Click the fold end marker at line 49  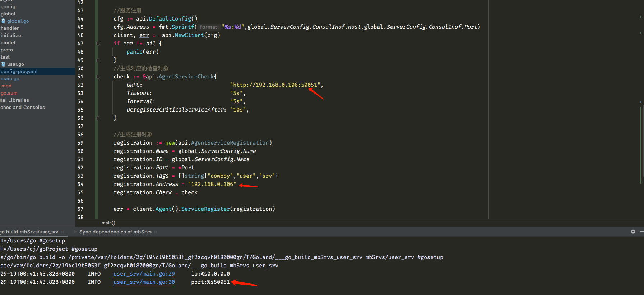pos(98,60)
